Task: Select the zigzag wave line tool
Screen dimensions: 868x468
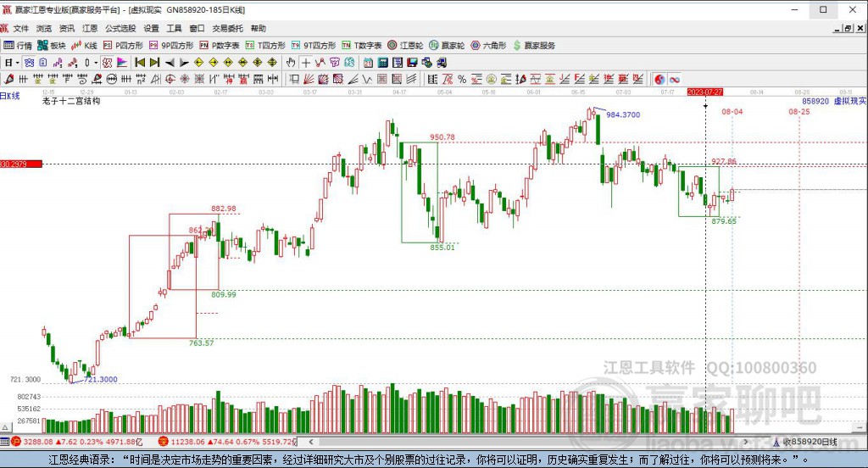Action: 367,79
